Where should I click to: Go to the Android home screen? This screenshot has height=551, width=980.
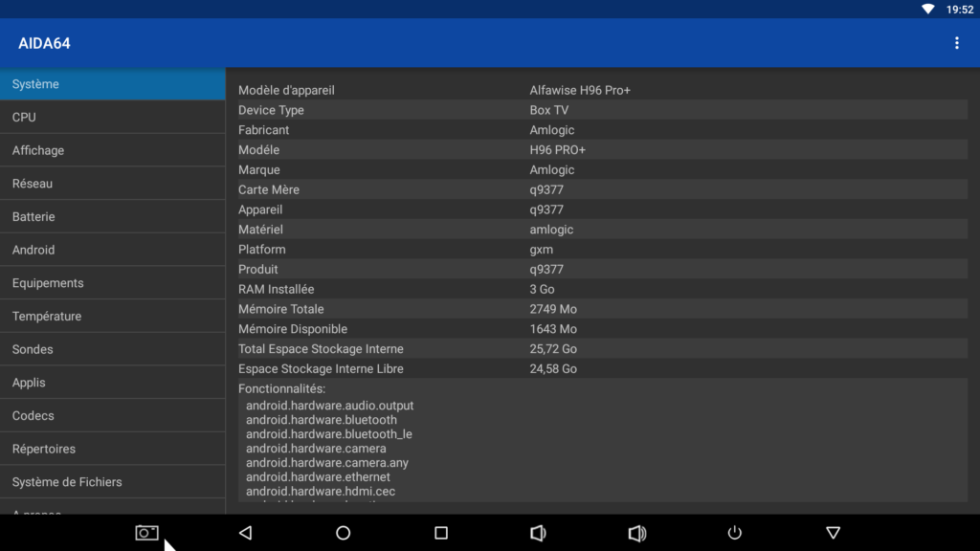[x=344, y=532]
